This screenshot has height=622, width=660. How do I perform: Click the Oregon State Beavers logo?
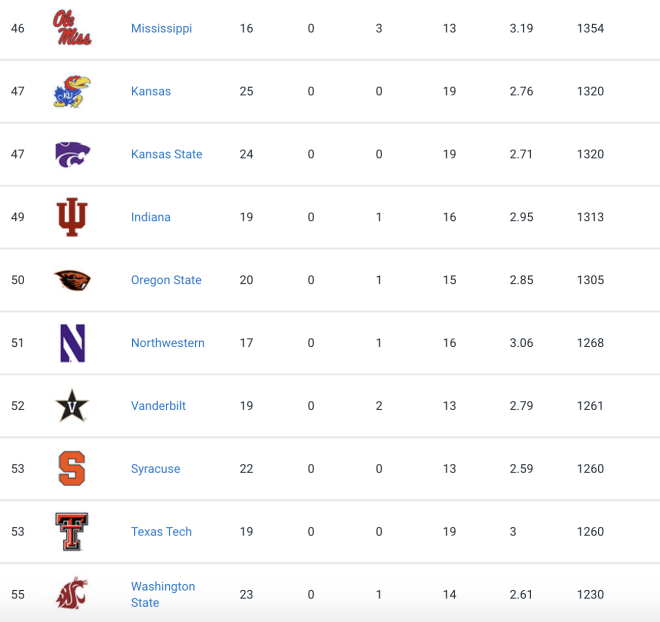coord(72,280)
